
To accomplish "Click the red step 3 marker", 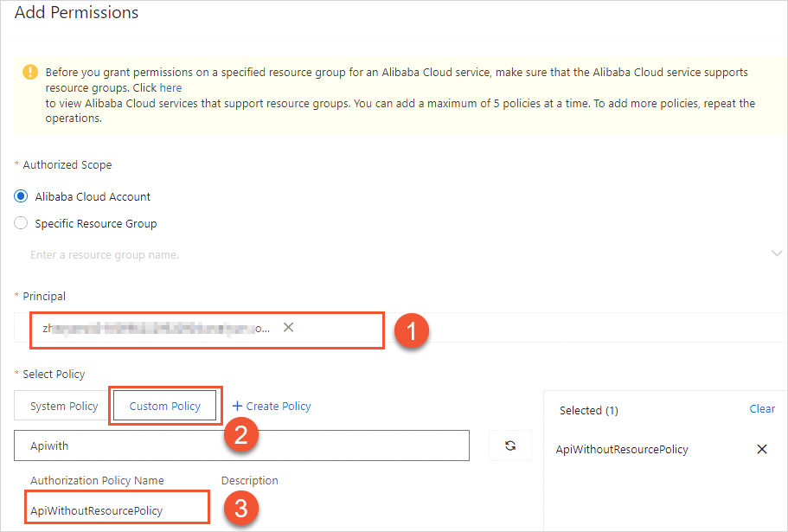I will tap(240, 508).
